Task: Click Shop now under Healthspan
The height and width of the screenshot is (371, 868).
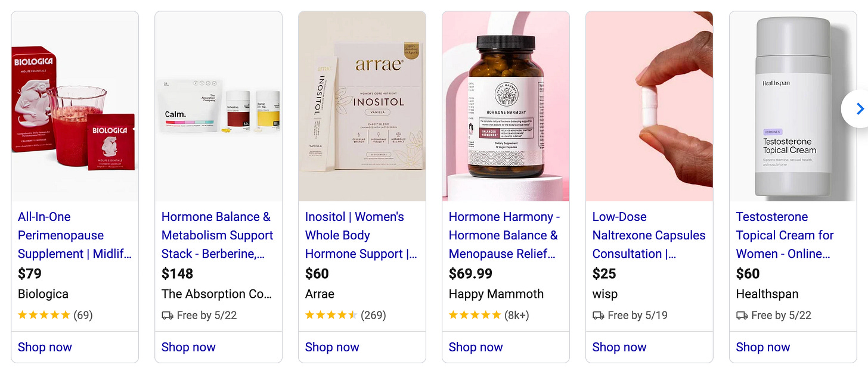Action: pos(763,347)
